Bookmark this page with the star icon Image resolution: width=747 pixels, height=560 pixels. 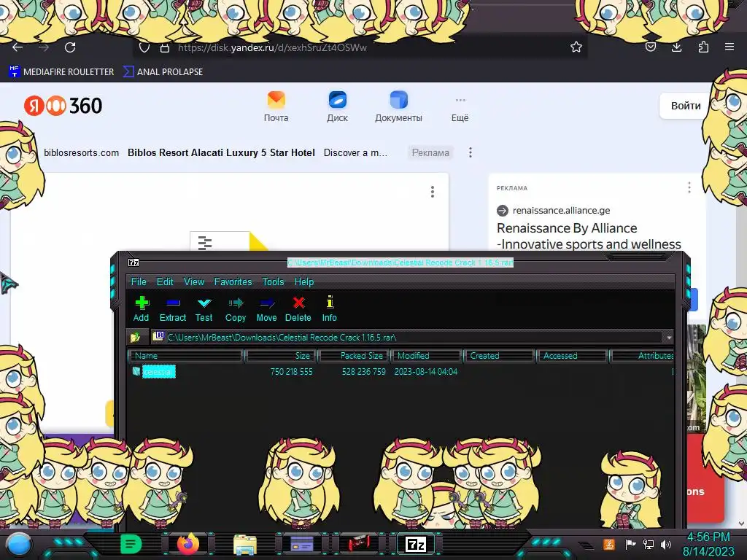(x=576, y=47)
